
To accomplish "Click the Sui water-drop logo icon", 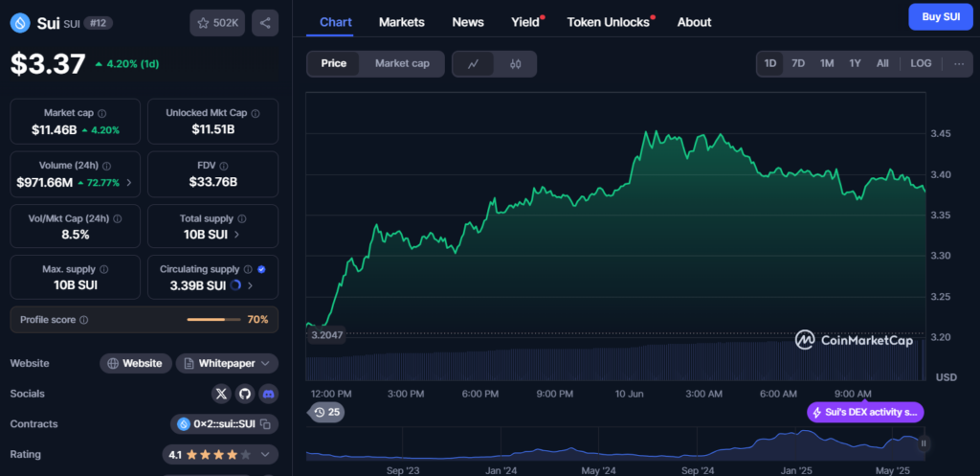I will [20, 23].
